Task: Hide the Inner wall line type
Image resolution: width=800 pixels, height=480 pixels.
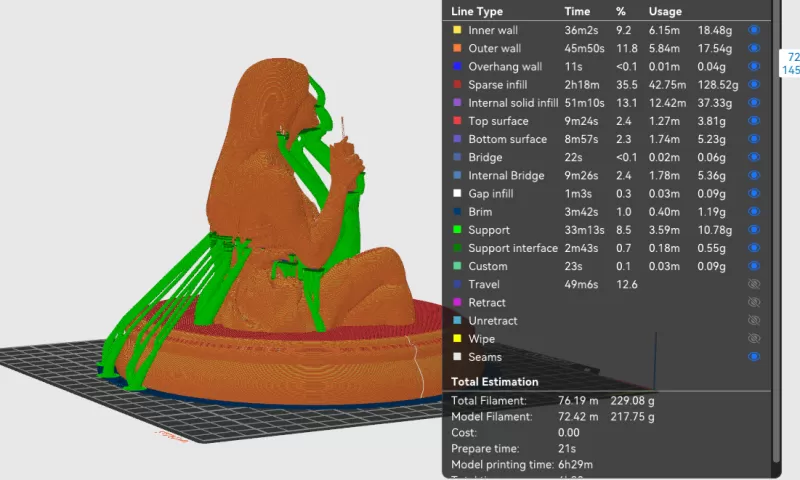Action: [x=754, y=30]
